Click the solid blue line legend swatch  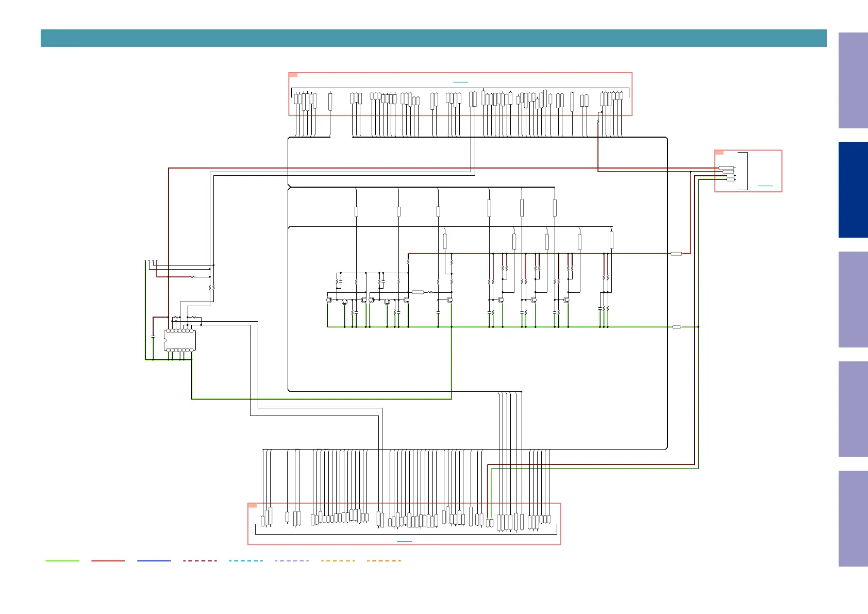(x=154, y=561)
